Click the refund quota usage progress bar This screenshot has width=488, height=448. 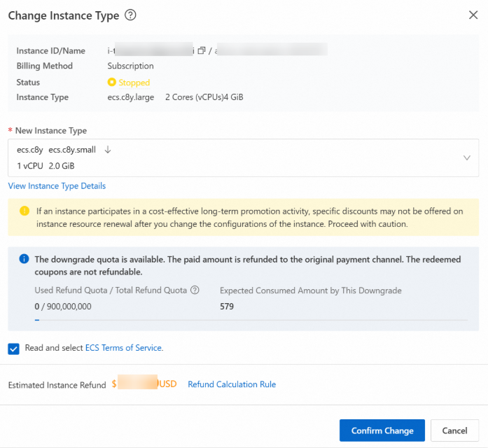tap(251, 320)
